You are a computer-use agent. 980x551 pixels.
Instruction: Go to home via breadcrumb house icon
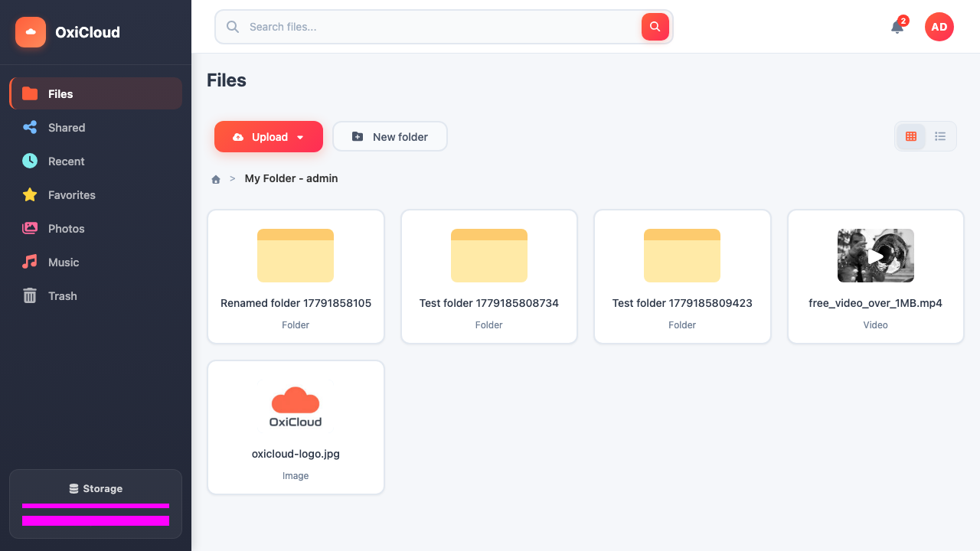pyautogui.click(x=216, y=179)
